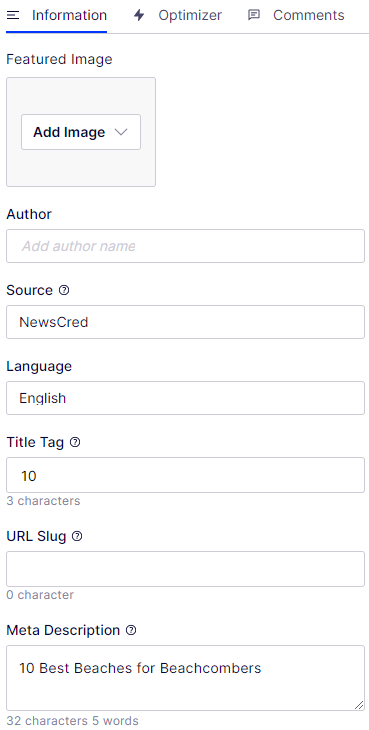Switch to the Comments tab
Image resolution: width=369 pixels, height=730 pixels.
coord(296,15)
